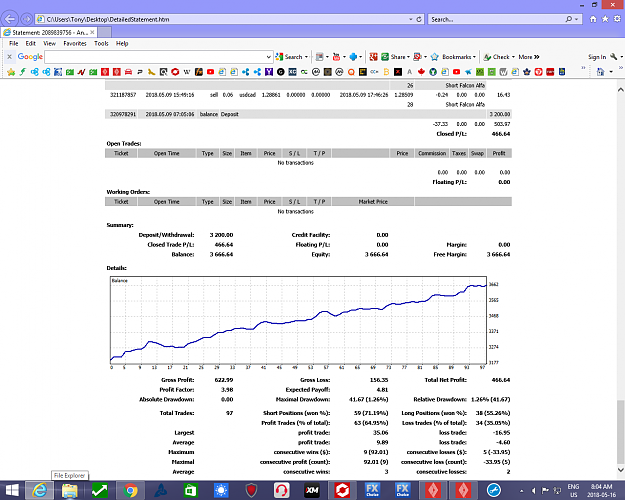This screenshot has height=500, width=625.
Task: Click the Bookmarks button in Google toolbar
Action: click(452, 57)
